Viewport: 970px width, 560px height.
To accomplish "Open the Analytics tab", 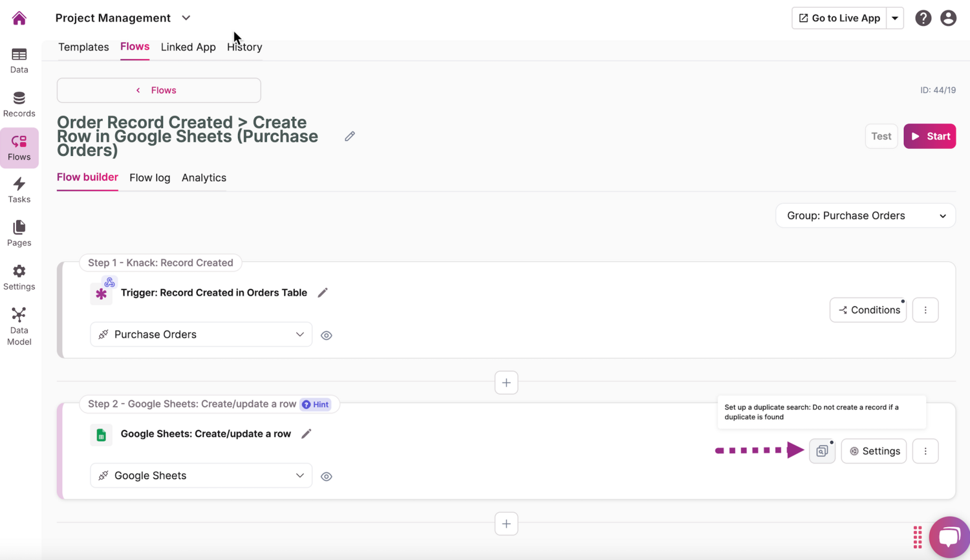I will [x=204, y=177].
